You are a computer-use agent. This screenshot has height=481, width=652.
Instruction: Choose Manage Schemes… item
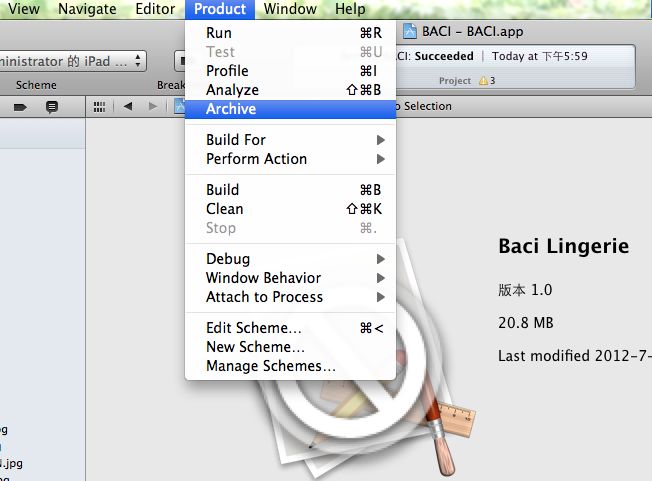click(290, 366)
